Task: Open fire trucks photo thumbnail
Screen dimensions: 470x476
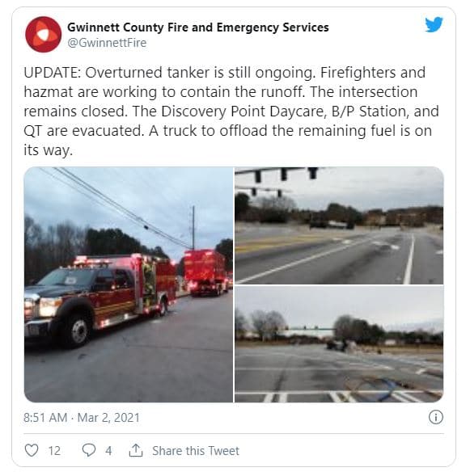Action: tap(129, 284)
